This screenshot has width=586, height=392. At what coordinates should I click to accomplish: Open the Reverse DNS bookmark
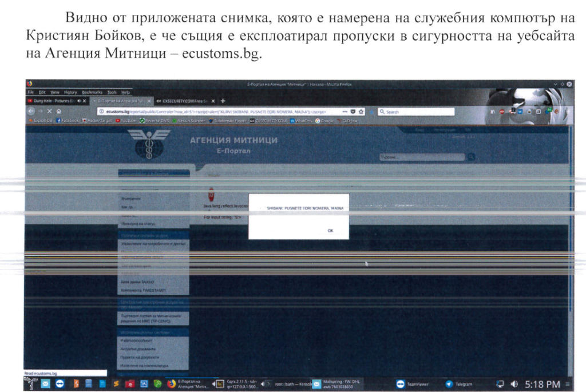click(154, 121)
